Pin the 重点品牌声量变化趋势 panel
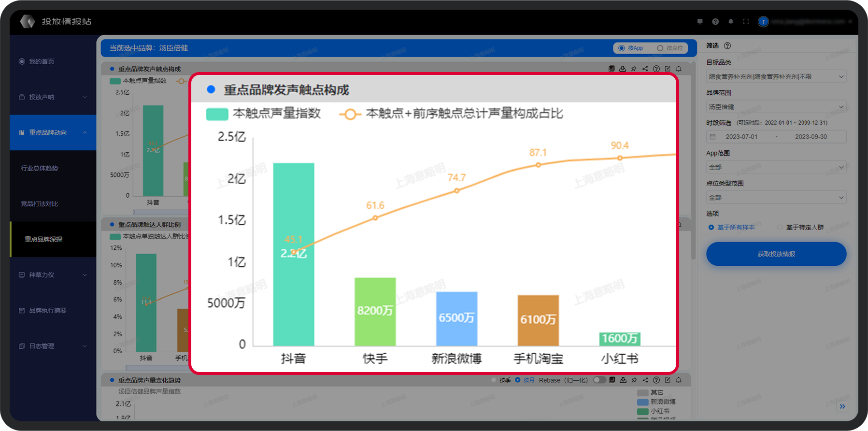Viewport: 868px width, 431px height. tap(634, 380)
